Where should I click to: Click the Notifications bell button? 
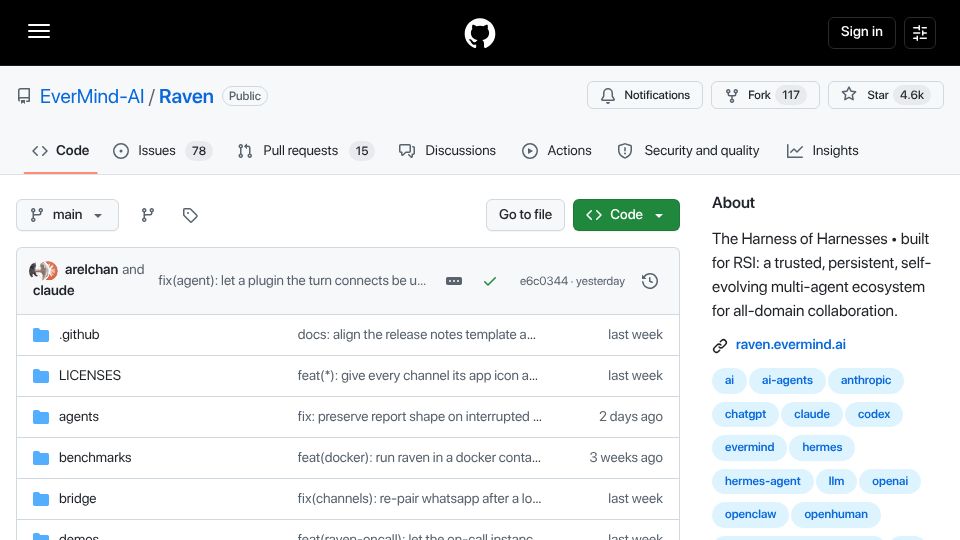coord(645,95)
